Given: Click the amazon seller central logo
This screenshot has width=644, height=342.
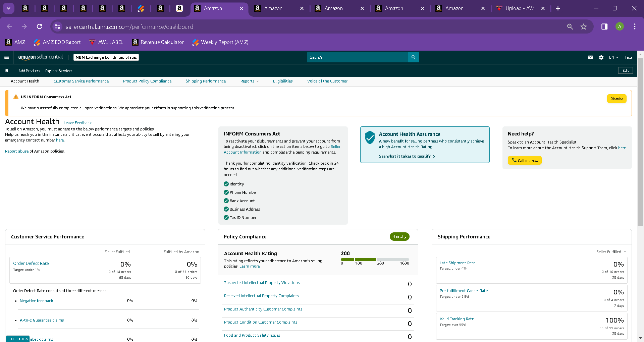Looking at the screenshot, I should tap(41, 57).
